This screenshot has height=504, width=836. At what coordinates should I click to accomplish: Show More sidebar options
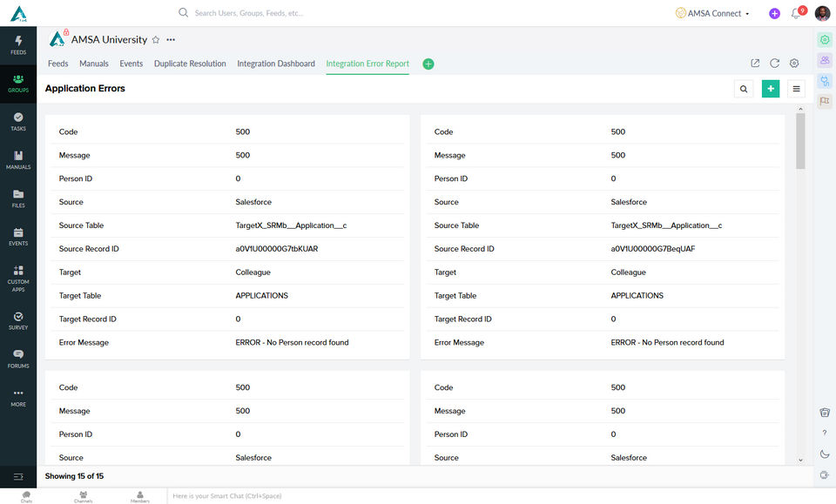coord(18,398)
